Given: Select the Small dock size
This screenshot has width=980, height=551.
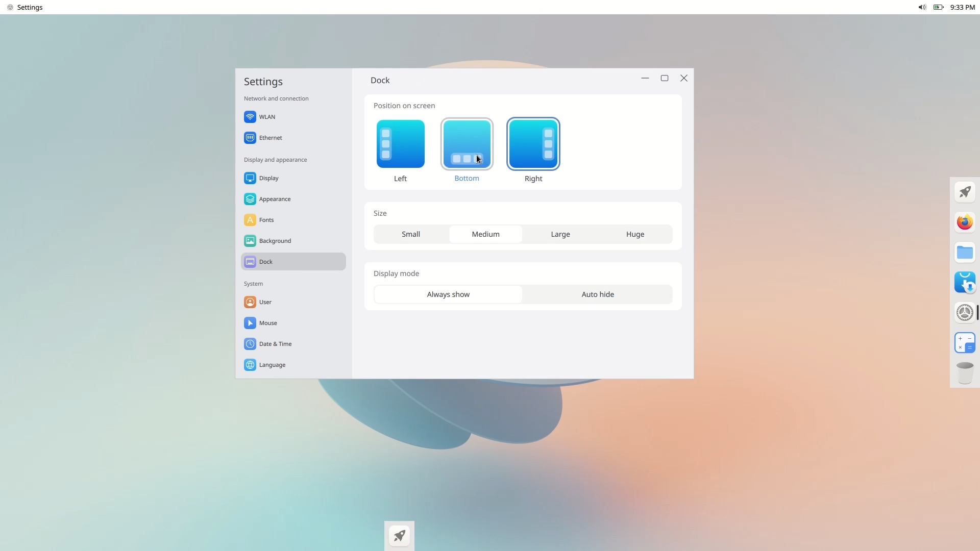Looking at the screenshot, I should pyautogui.click(x=411, y=234).
